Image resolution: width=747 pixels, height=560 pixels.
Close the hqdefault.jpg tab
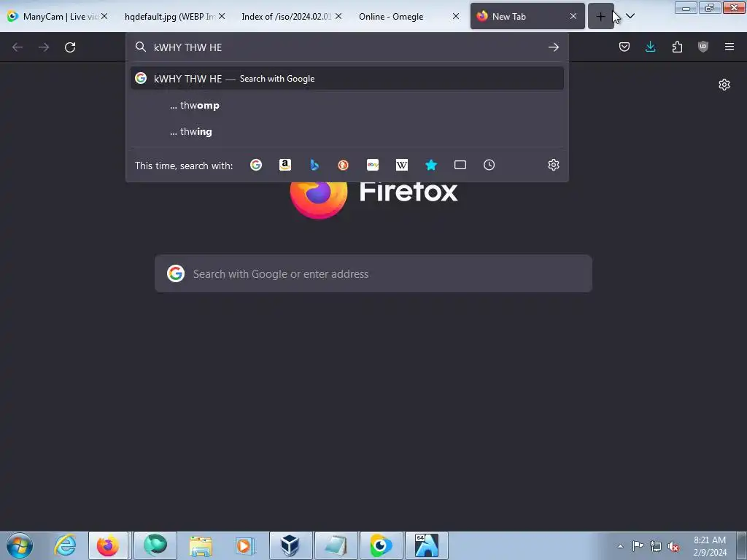coord(222,16)
